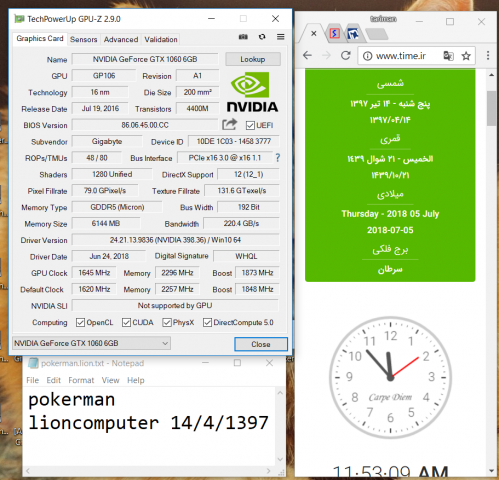Viewport: 499px width, 480px height.
Task: Click the text 'pokerman' in Notepad
Action: 71,399
